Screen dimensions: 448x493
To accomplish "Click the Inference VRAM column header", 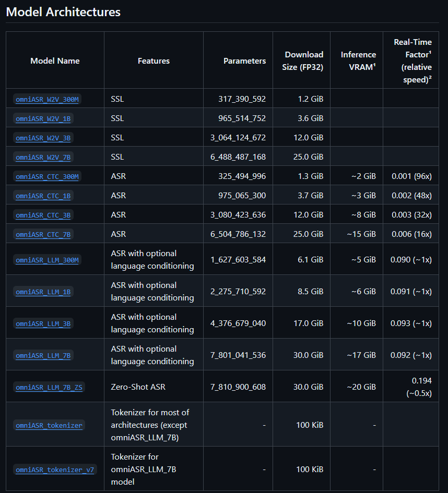I will pos(358,61).
